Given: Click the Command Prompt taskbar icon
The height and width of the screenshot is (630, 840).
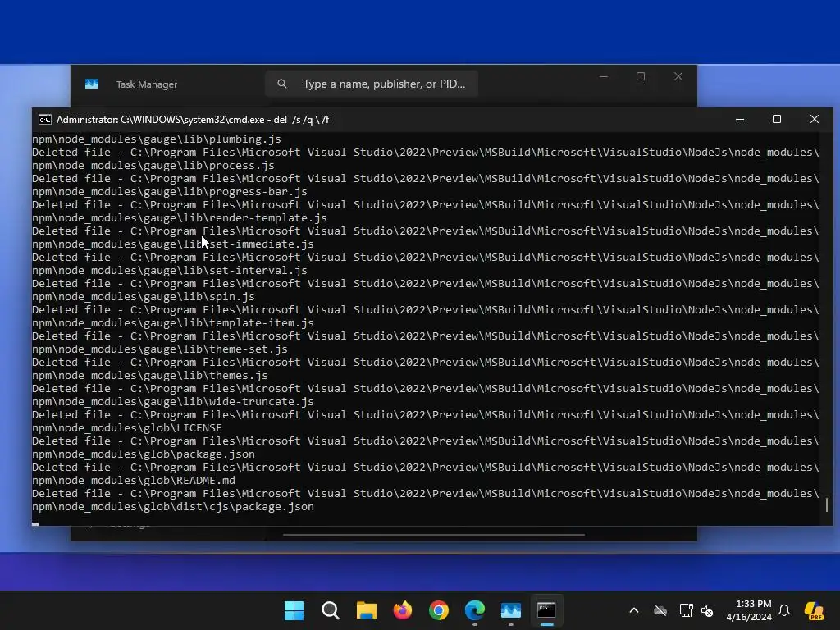Looking at the screenshot, I should point(546,610).
